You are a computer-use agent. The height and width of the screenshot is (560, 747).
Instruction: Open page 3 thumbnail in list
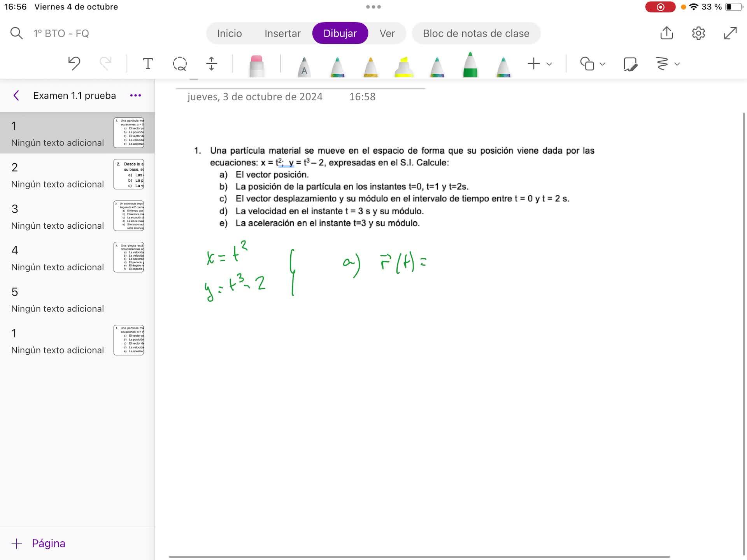129,216
